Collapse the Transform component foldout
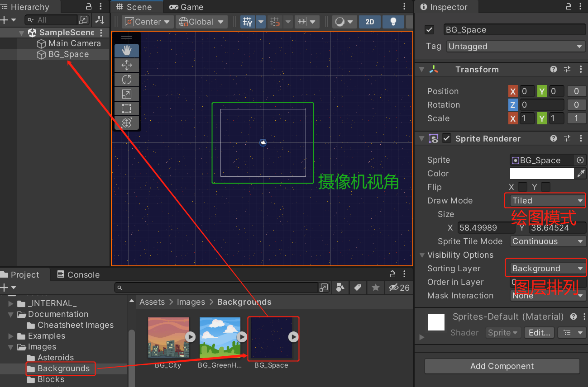This screenshot has height=387, width=588. pyautogui.click(x=422, y=69)
